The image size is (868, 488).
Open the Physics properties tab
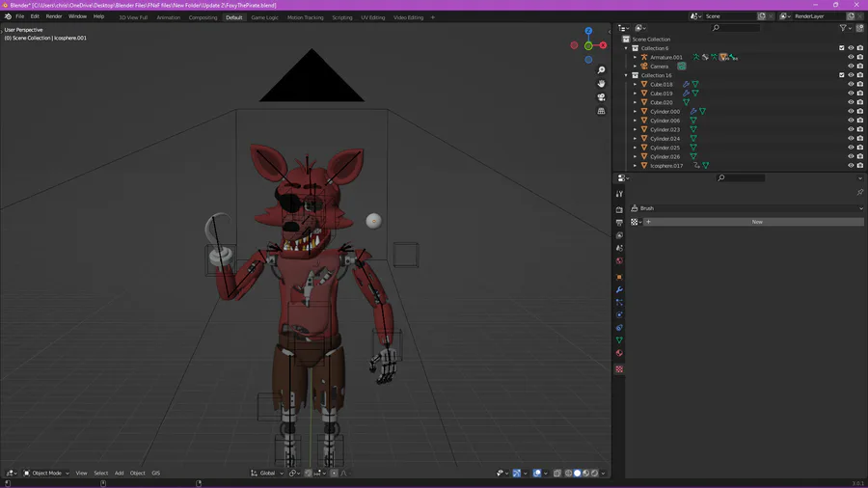click(x=619, y=314)
